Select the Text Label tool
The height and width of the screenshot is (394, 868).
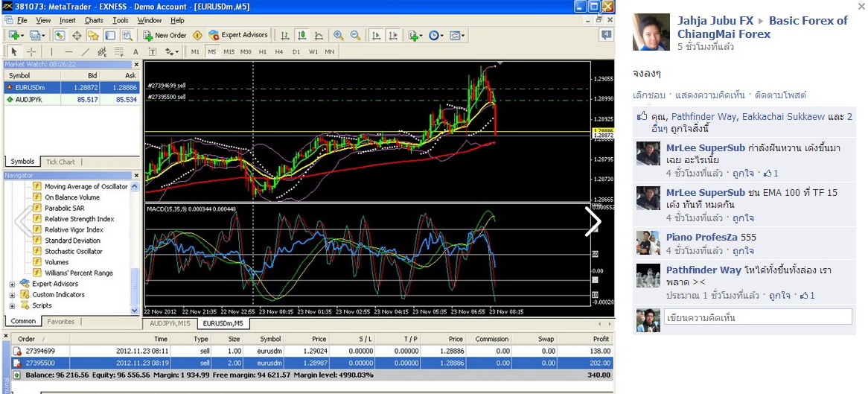tap(152, 51)
